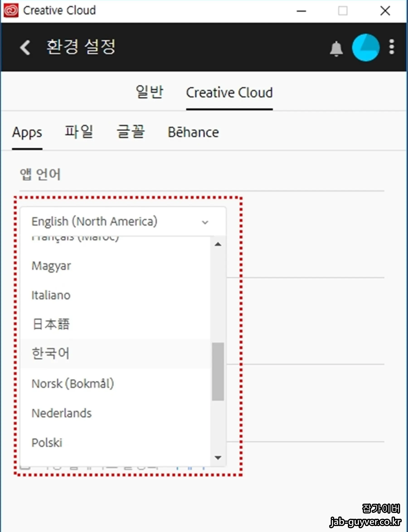
Task: Switch to the 일반 tab
Action: pos(149,92)
